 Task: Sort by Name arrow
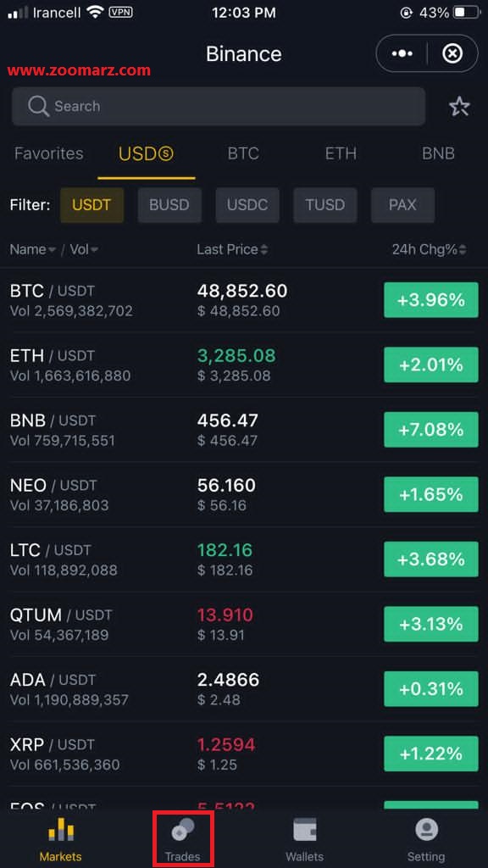(52, 250)
